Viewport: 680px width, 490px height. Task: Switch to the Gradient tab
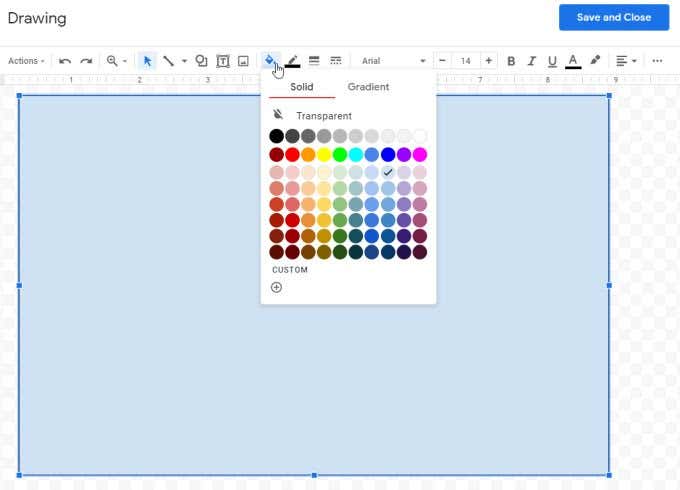click(x=368, y=87)
